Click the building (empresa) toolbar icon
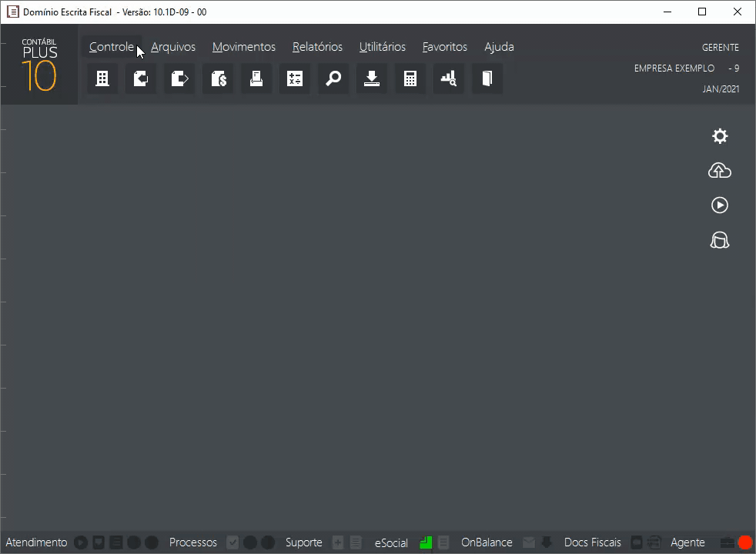756x554 pixels. (102, 78)
